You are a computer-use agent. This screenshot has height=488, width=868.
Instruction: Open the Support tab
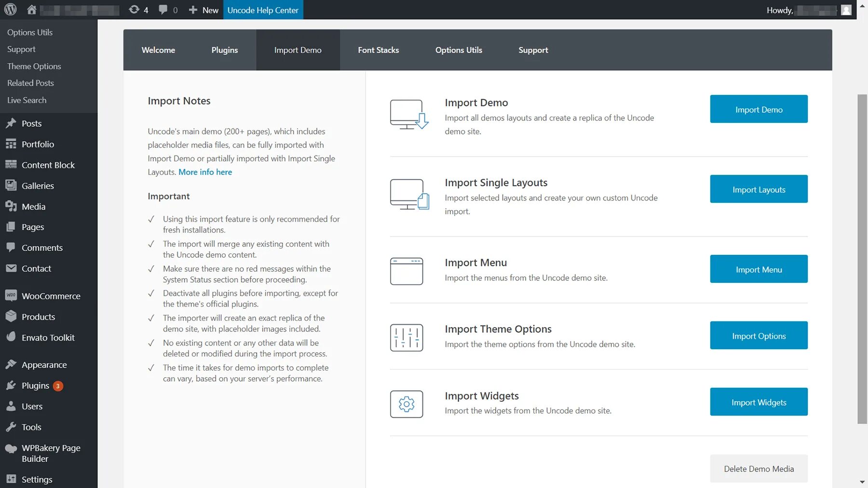tap(533, 50)
